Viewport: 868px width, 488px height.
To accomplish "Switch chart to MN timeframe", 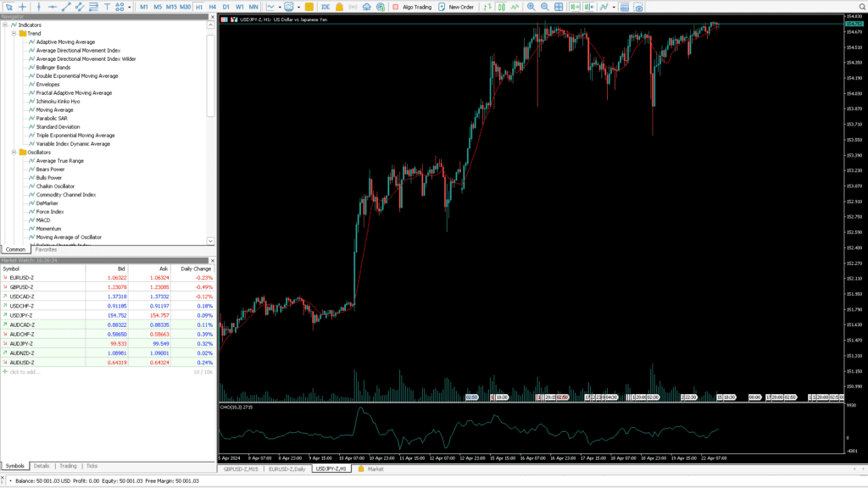I will 253,7.
